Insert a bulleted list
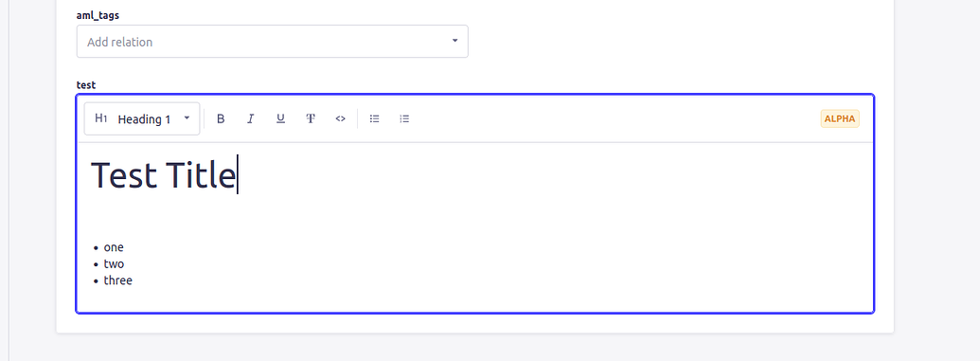The height and width of the screenshot is (361, 980). point(374,118)
